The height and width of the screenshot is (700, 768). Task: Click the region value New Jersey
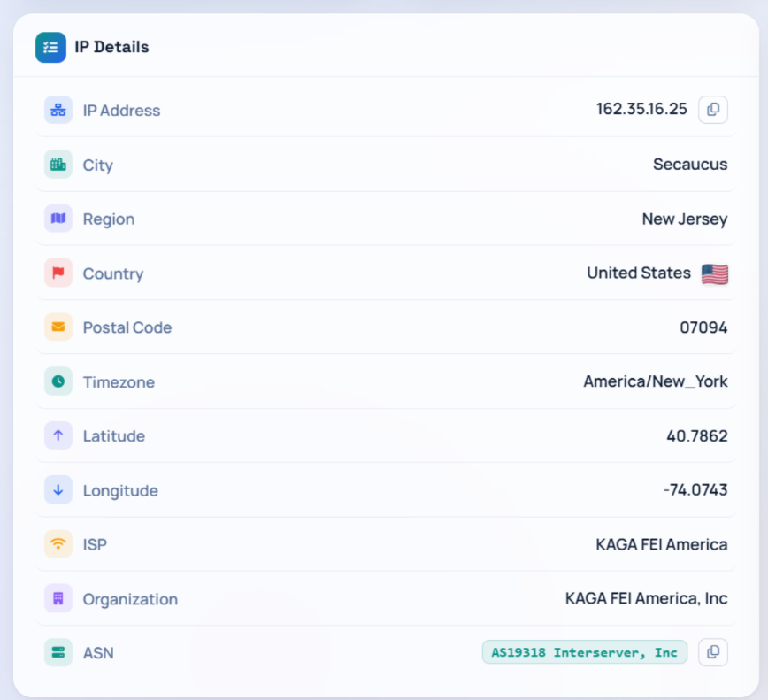pyautogui.click(x=685, y=219)
